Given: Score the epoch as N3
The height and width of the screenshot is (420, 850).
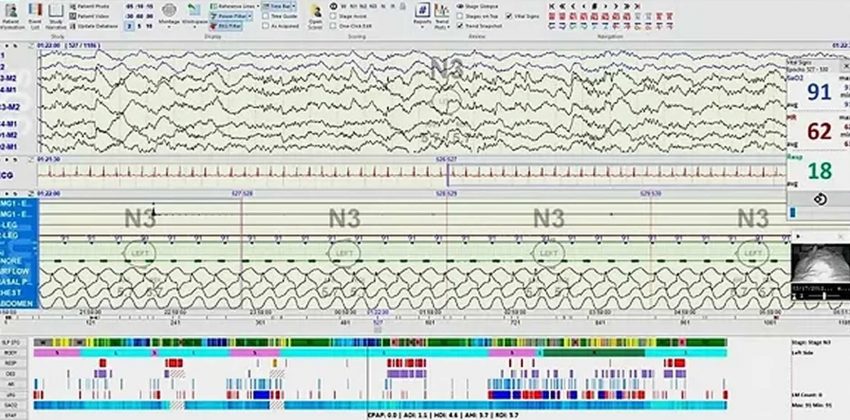Looking at the screenshot, I should tap(373, 6).
